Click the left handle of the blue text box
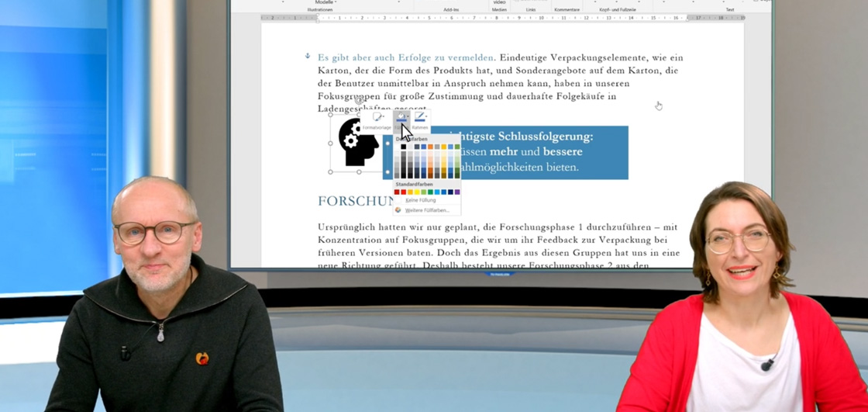 (387, 144)
